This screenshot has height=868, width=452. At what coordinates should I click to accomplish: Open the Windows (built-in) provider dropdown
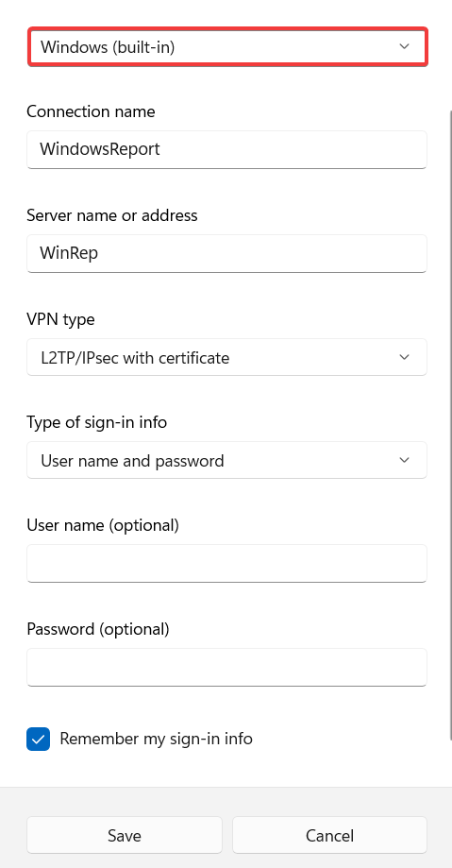coord(226,47)
